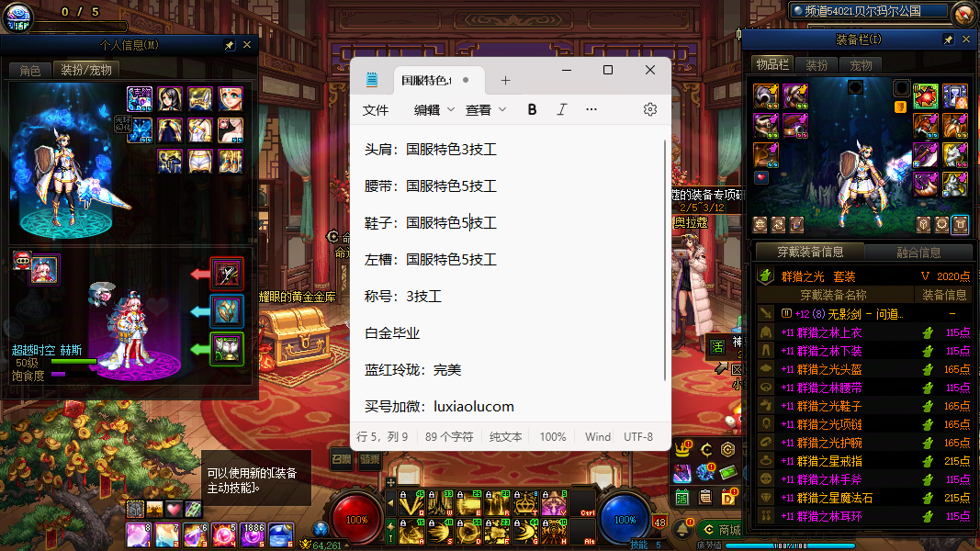Click the Notepad settings gear icon
980x551 pixels.
[650, 109]
